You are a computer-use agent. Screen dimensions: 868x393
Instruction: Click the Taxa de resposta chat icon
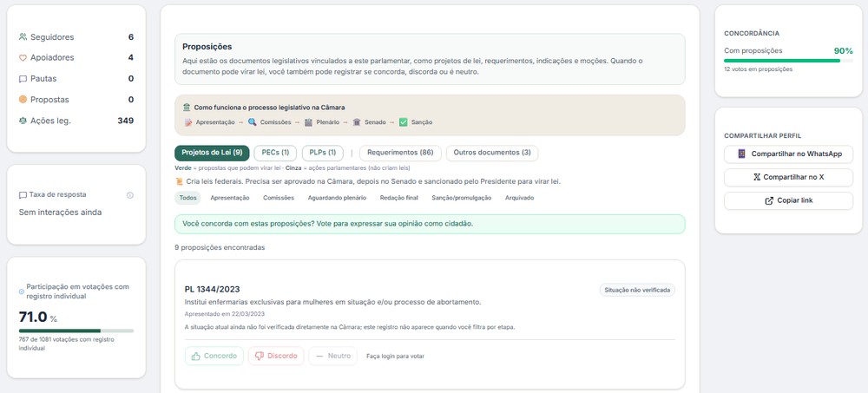click(x=23, y=195)
